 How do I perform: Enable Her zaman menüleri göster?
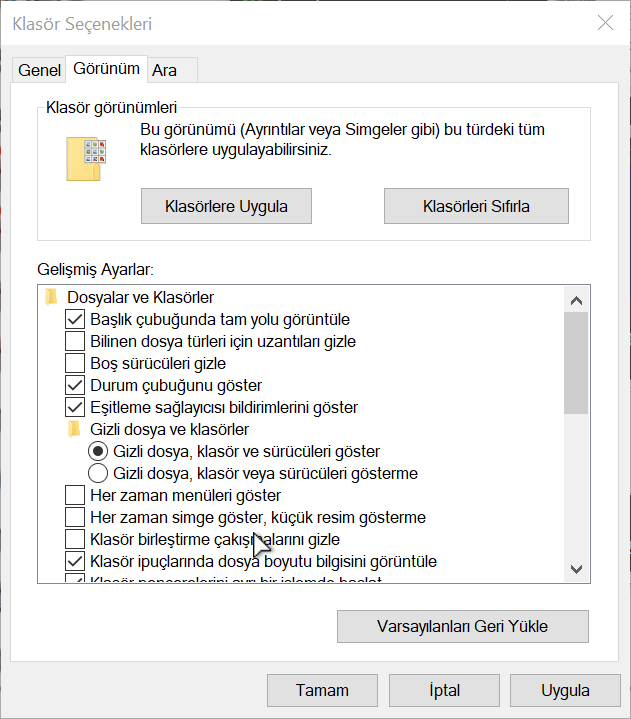click(x=75, y=495)
